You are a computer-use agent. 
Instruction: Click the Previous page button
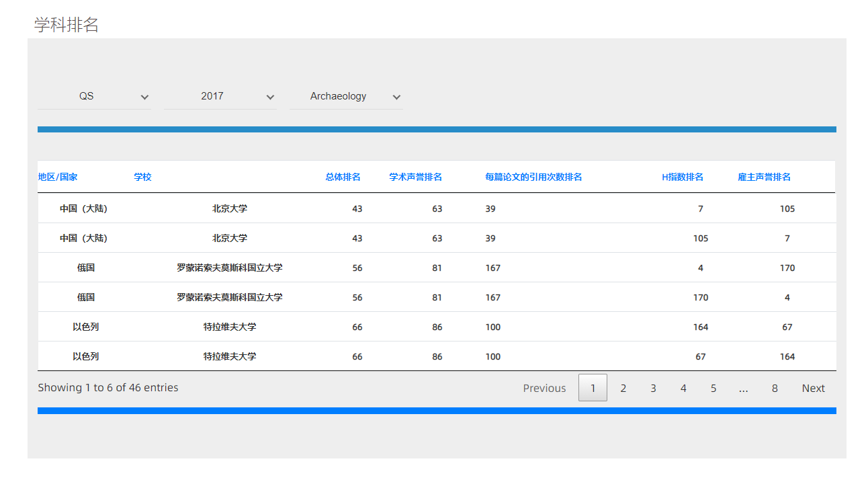(544, 388)
